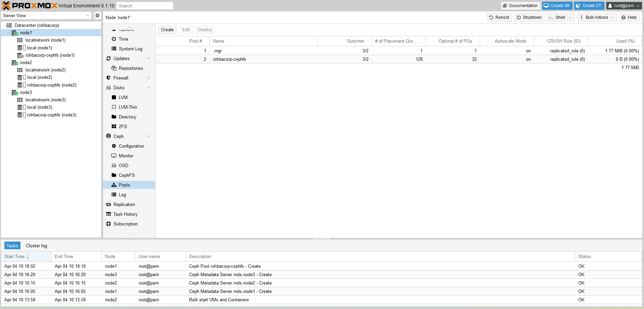The image size is (644, 309).
Task: Open tree view settings gear icon
Action: (x=97, y=15)
